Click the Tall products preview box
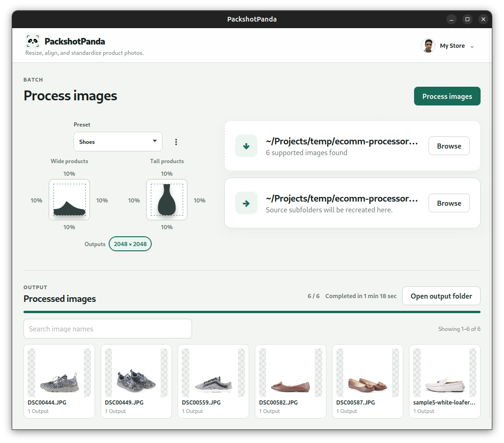Image resolution: width=504 pixels, height=443 pixels. point(167,200)
